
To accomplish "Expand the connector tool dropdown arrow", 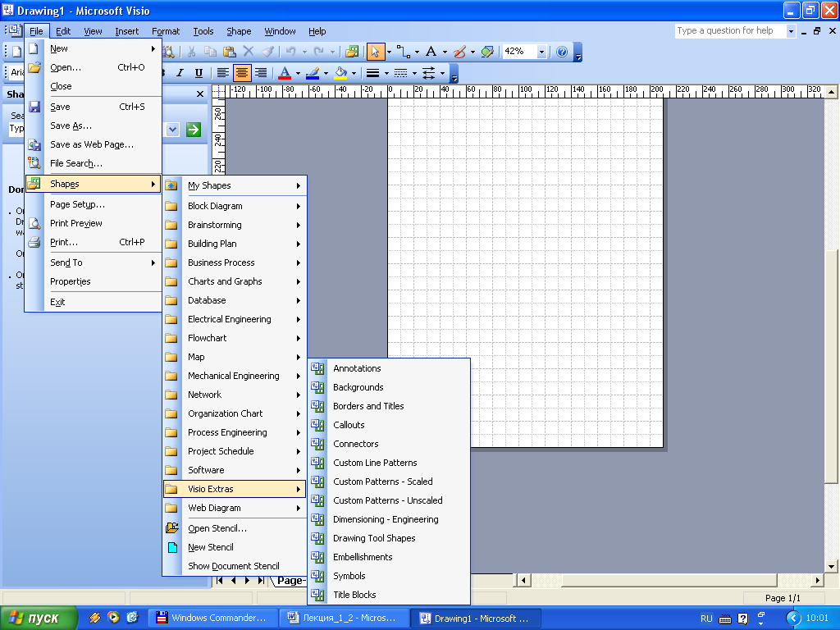I will coord(417,52).
